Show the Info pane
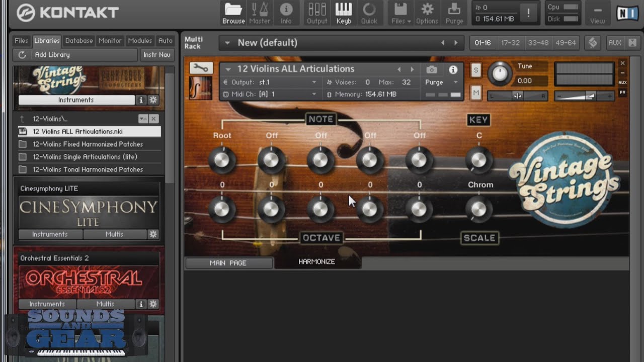 click(286, 13)
